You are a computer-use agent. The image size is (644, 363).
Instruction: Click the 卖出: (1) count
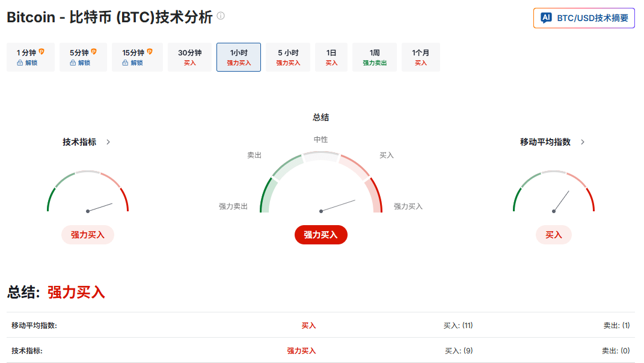[616, 325]
